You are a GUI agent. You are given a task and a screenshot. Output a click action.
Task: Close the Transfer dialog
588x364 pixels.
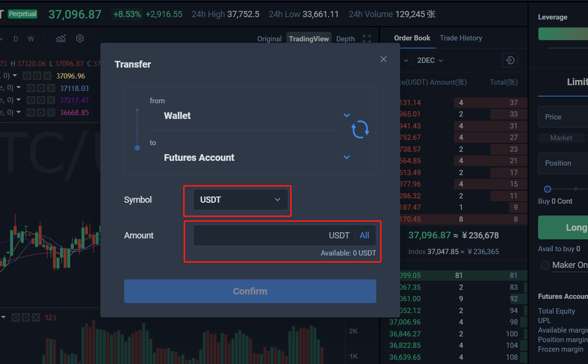click(x=383, y=59)
